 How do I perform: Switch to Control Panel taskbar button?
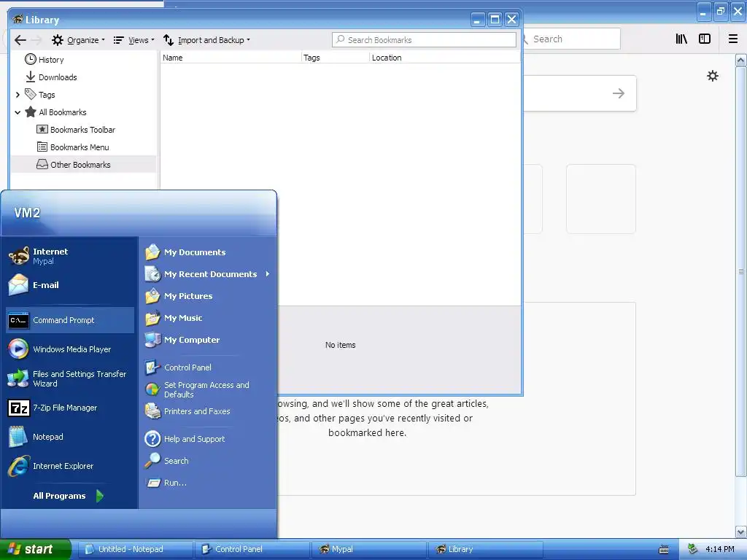click(252, 549)
